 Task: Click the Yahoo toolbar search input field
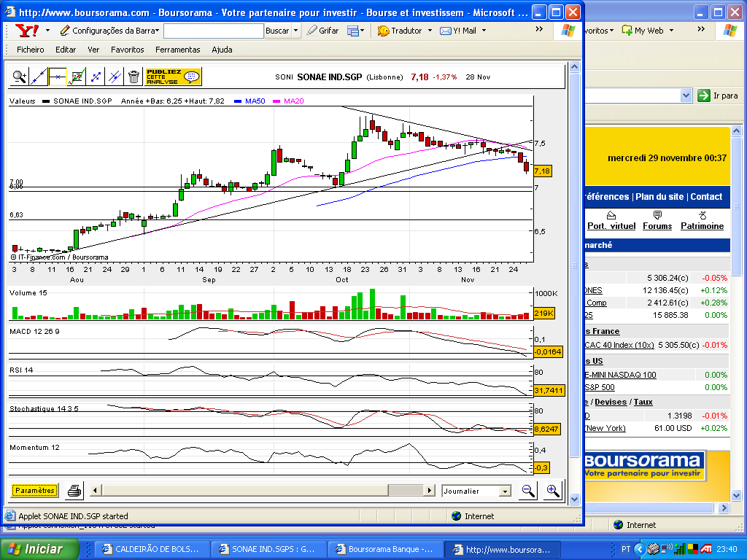(x=213, y=31)
